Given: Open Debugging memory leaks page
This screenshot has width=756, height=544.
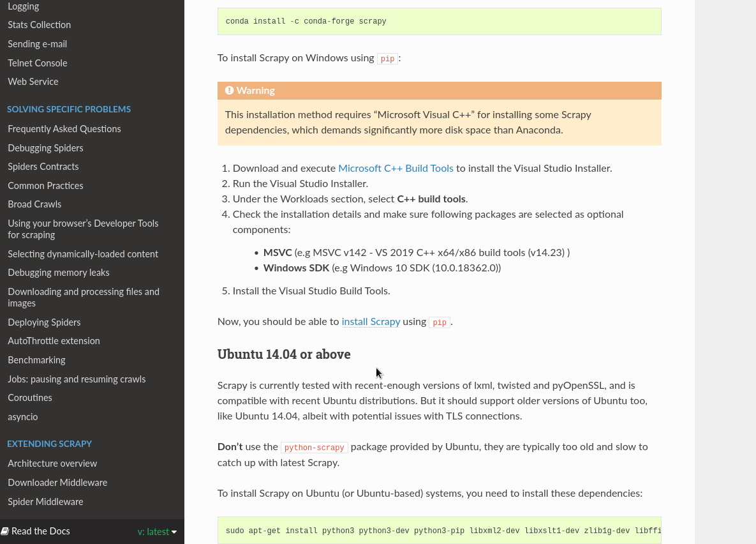Looking at the screenshot, I should point(58,273).
